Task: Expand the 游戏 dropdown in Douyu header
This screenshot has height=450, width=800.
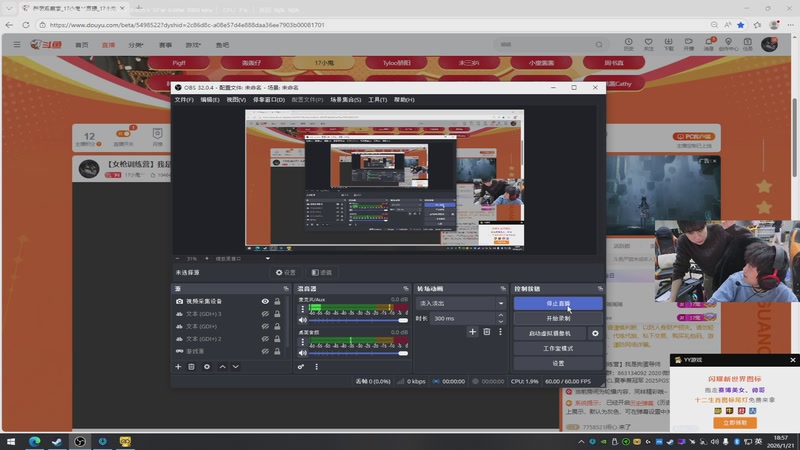Action: [x=193, y=45]
